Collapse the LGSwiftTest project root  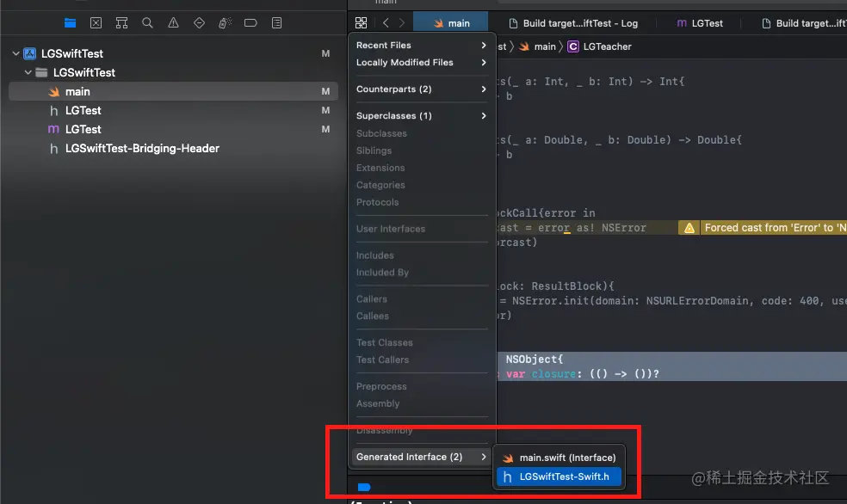tap(15, 53)
